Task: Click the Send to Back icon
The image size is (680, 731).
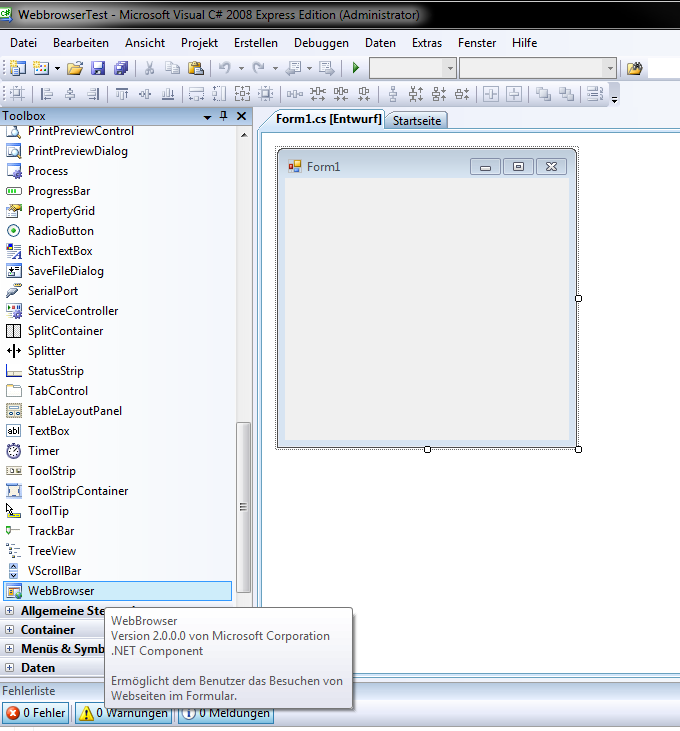Action: pyautogui.click(x=566, y=94)
